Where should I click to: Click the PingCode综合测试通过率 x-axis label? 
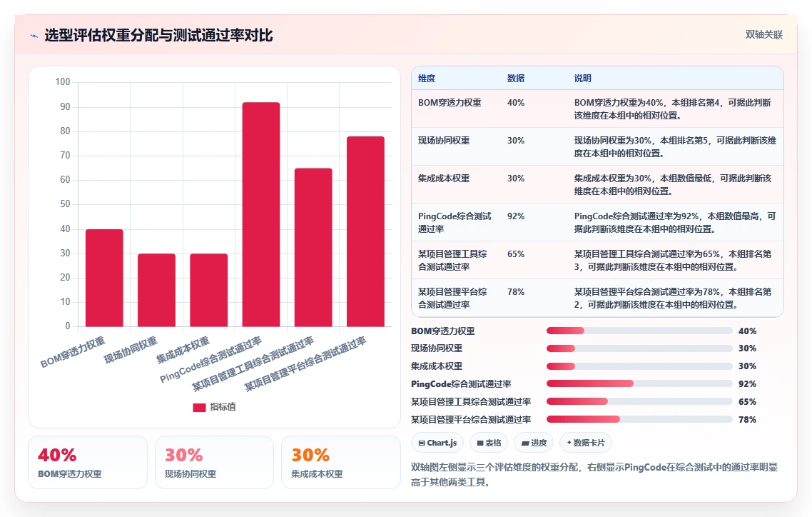pos(210,360)
